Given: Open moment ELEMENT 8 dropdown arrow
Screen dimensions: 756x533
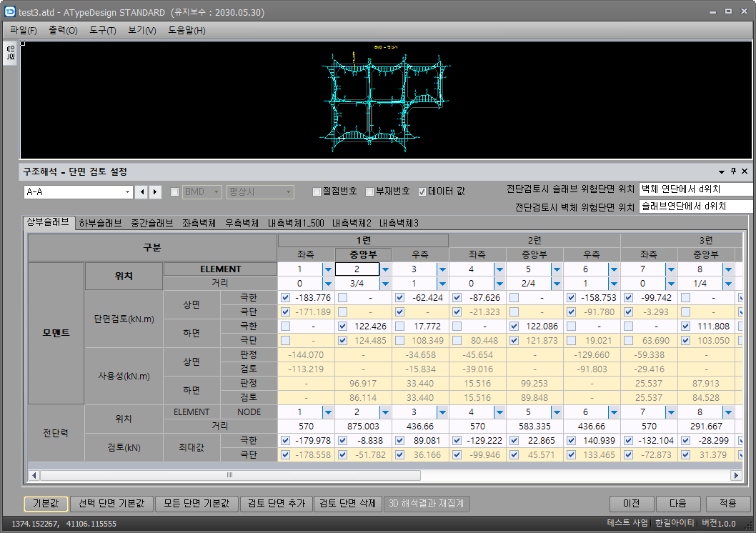Looking at the screenshot, I should tap(729, 269).
